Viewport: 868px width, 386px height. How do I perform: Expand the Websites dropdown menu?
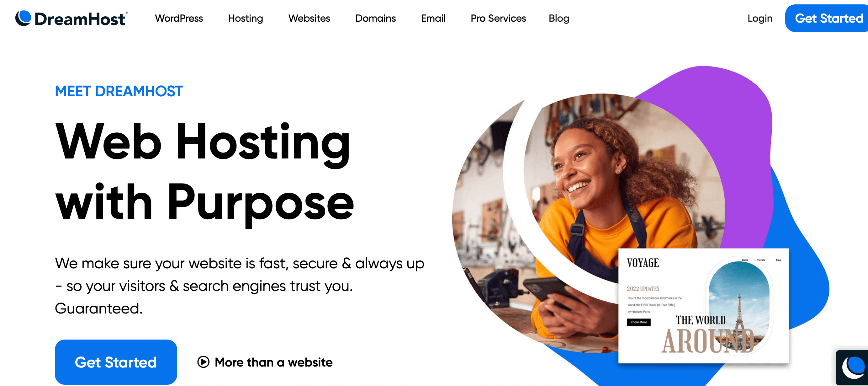[x=309, y=18]
